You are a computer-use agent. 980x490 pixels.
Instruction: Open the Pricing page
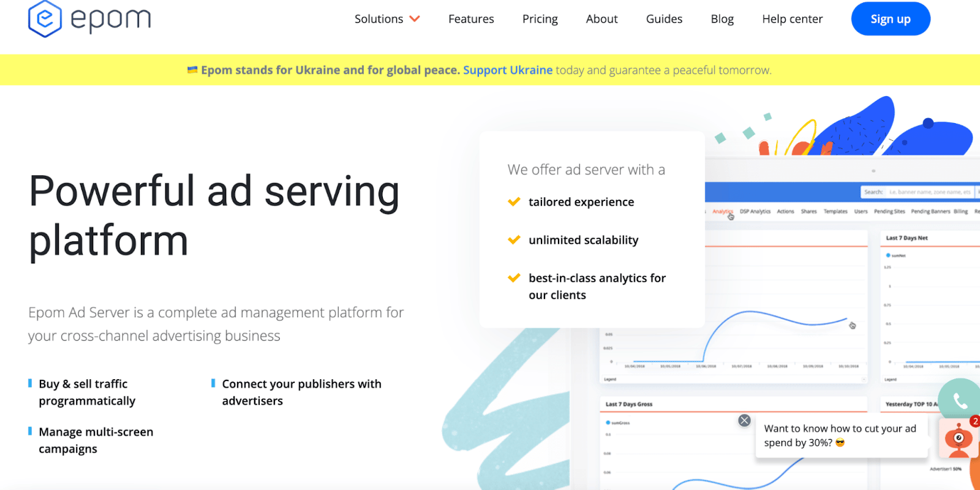[540, 19]
